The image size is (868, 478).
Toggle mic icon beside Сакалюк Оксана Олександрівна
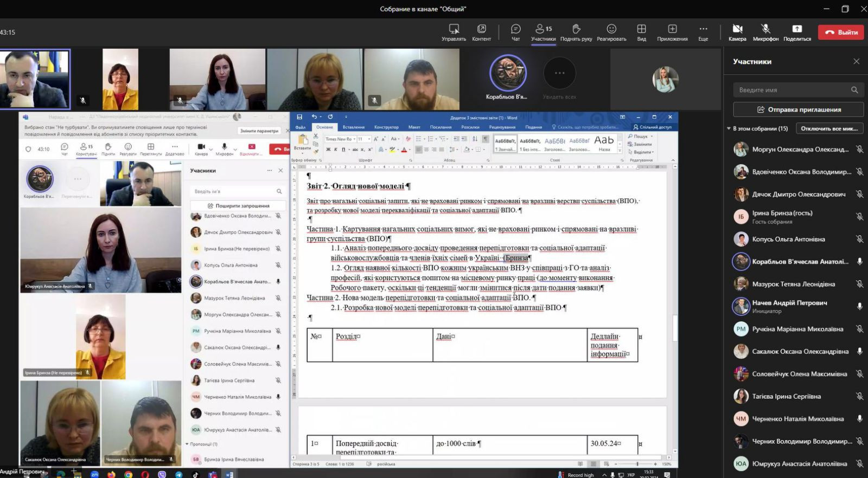[859, 351]
